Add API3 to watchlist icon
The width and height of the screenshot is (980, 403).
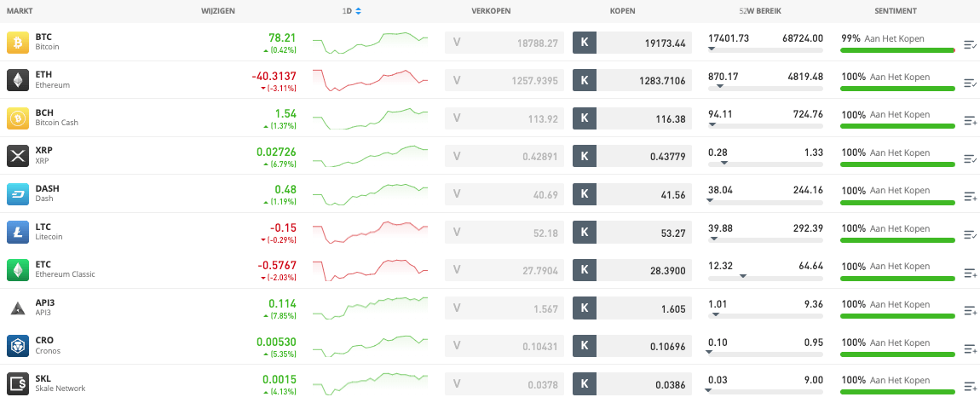(x=970, y=310)
